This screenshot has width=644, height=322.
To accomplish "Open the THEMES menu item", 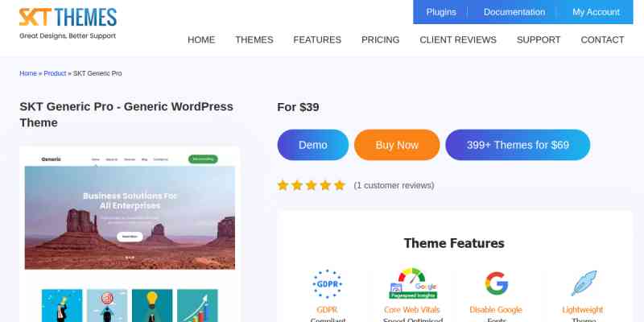I will (x=254, y=39).
